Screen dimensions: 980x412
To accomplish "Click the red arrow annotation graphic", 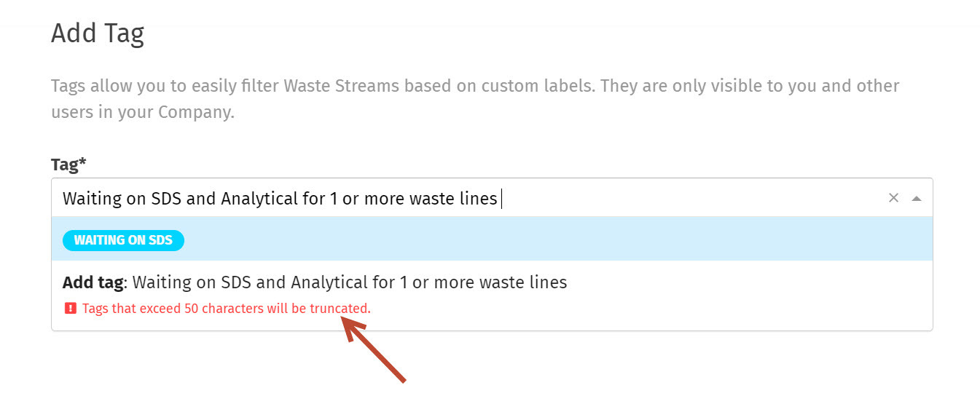I will pyautogui.click(x=373, y=351).
